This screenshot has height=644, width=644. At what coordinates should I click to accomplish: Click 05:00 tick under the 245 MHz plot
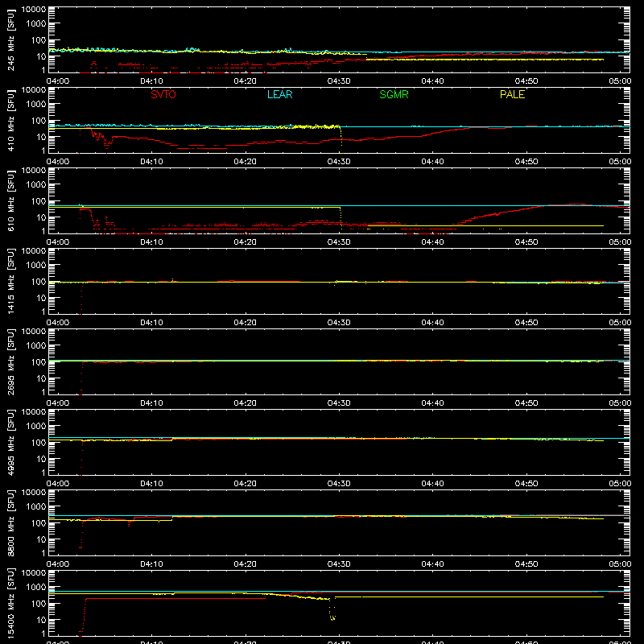620,81
